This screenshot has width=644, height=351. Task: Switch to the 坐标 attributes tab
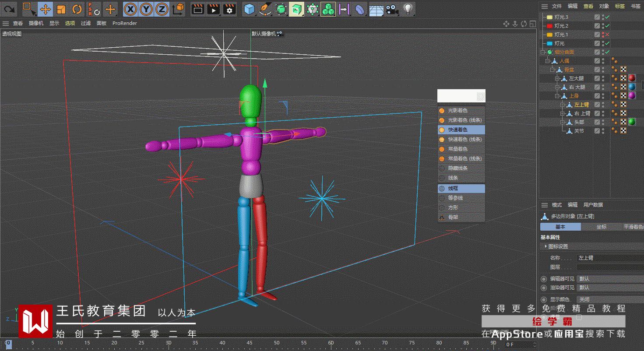601,227
